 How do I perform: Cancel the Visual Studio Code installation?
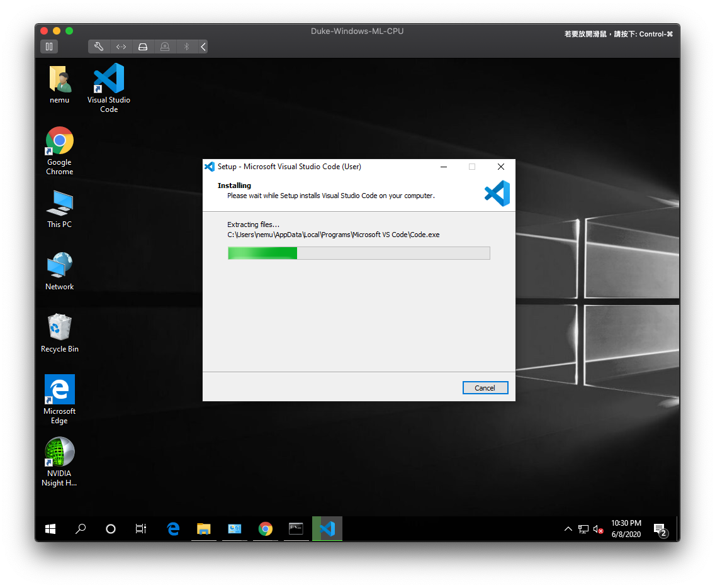(x=485, y=387)
